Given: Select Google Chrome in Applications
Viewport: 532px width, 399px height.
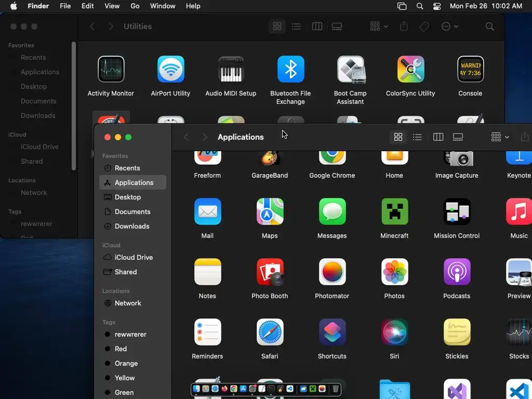Looking at the screenshot, I should pos(332,158).
